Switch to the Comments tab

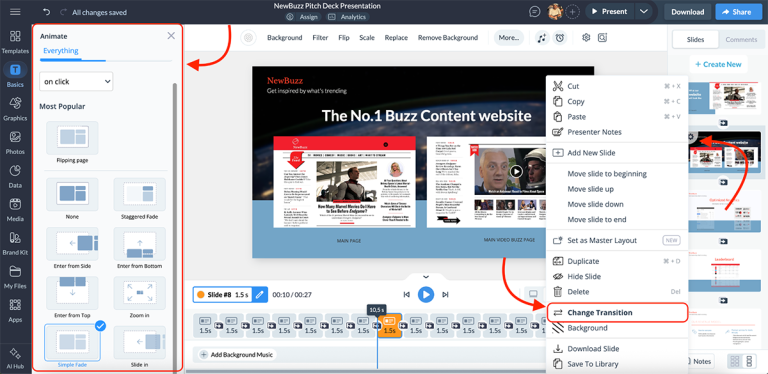[741, 40]
